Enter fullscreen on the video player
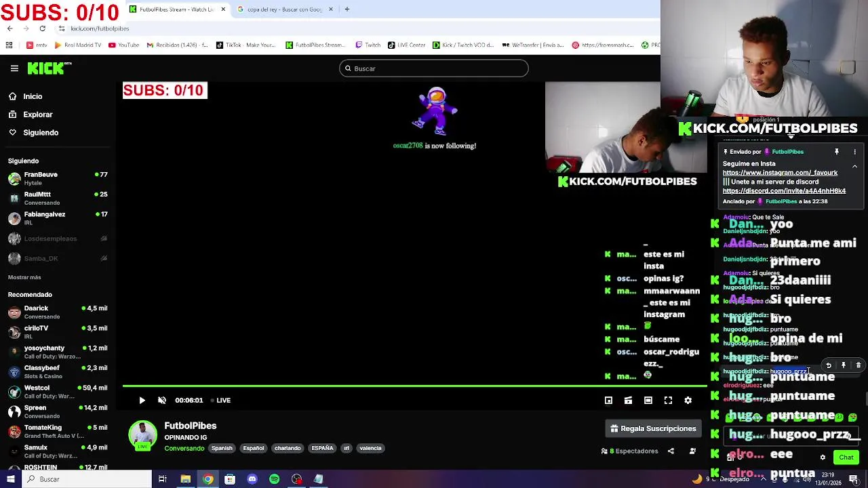 [668, 401]
